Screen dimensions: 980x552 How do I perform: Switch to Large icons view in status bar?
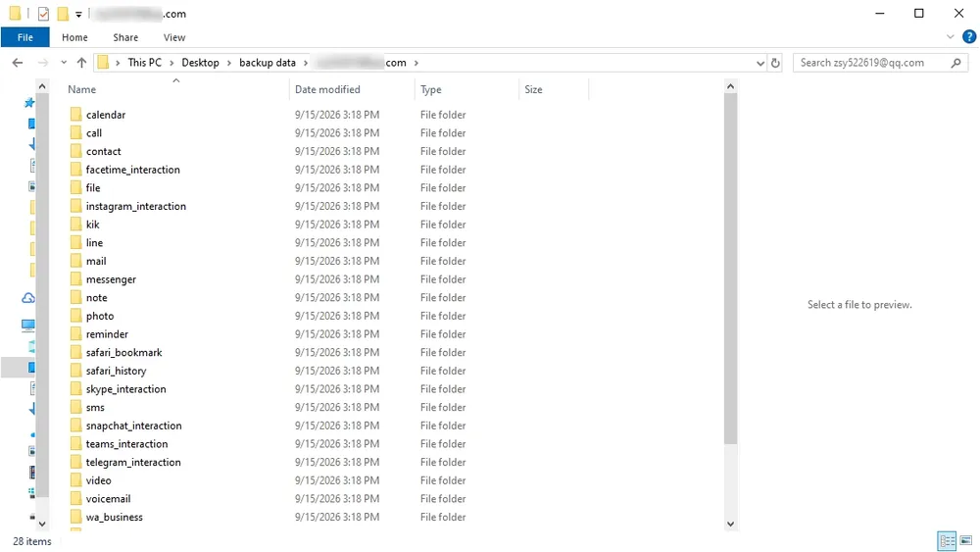(x=966, y=541)
